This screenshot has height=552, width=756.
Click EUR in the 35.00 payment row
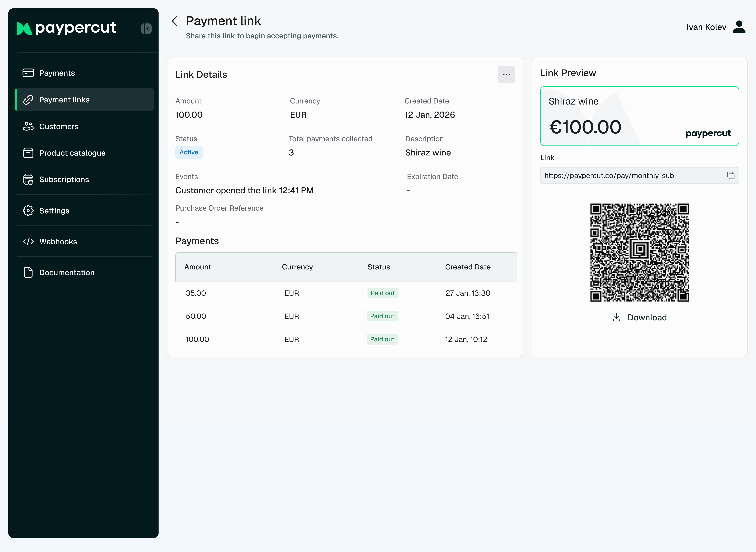point(292,293)
